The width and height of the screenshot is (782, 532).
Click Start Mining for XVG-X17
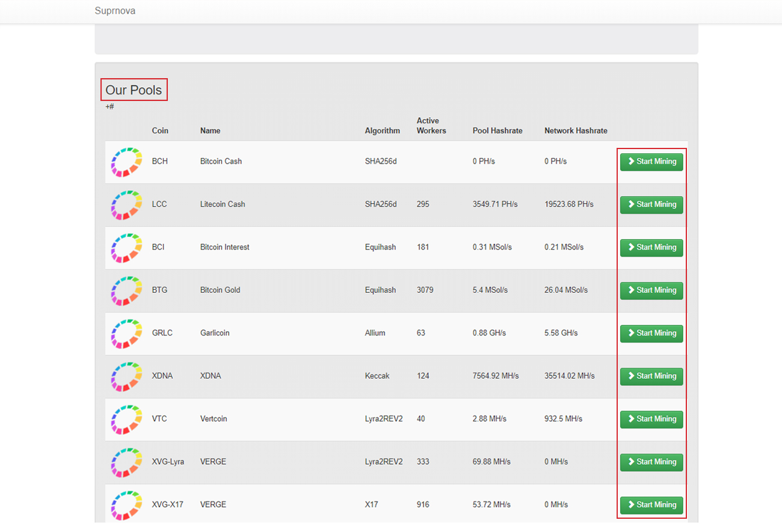(651, 505)
